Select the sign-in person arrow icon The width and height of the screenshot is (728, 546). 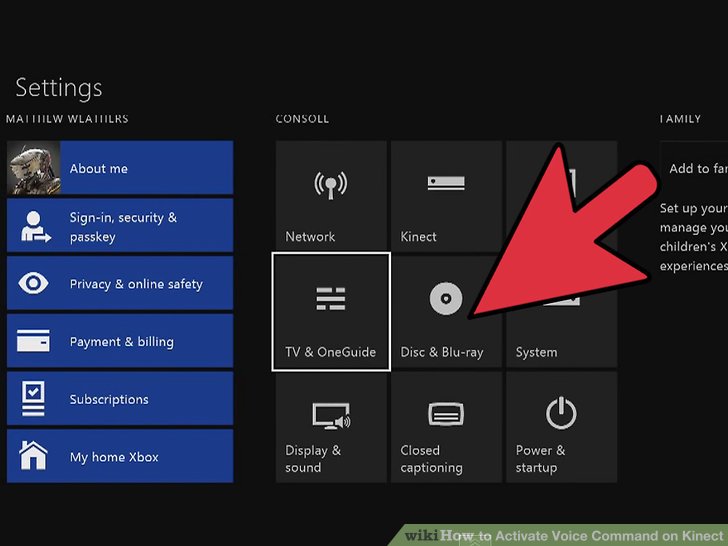tap(35, 227)
